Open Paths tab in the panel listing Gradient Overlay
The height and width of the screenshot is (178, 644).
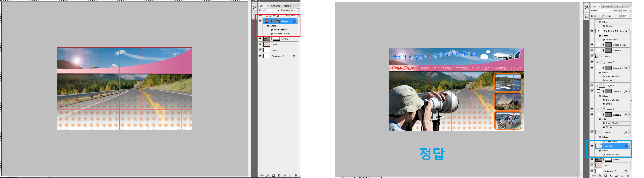[x=286, y=6]
